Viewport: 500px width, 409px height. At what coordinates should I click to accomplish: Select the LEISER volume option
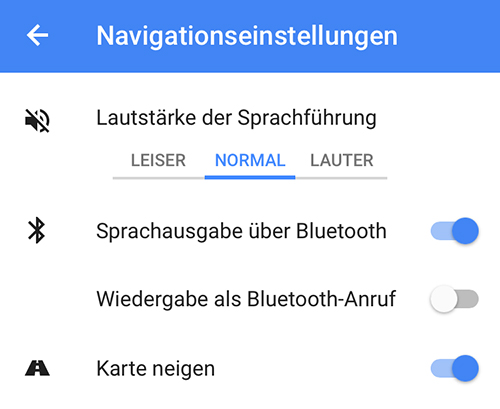click(x=158, y=160)
